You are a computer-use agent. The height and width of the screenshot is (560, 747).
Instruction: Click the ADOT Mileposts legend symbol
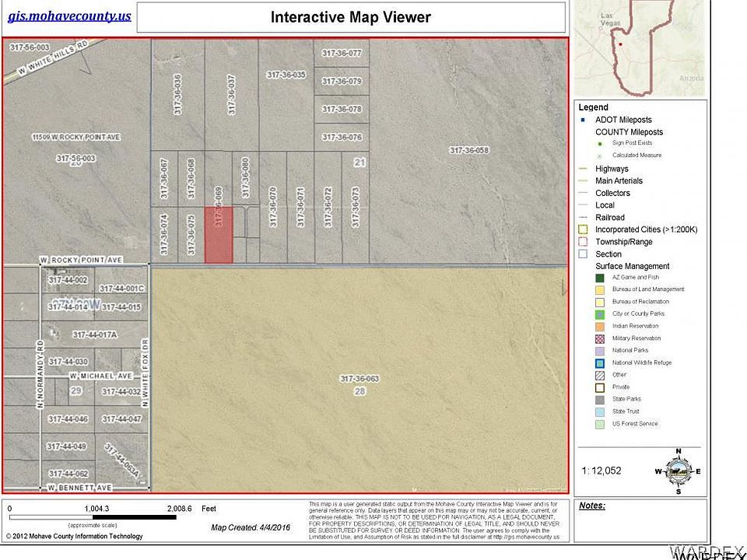[x=583, y=120]
